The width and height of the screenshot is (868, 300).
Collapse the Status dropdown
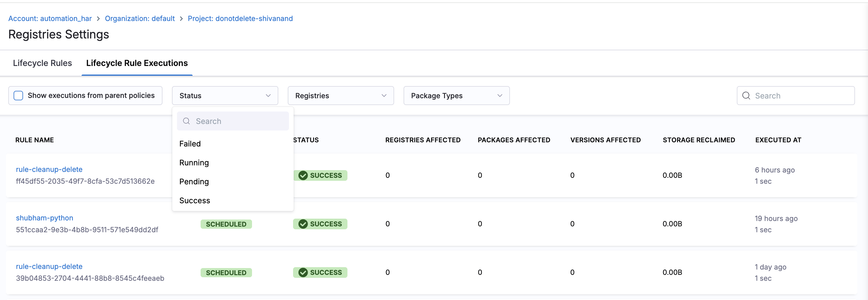[x=225, y=96]
